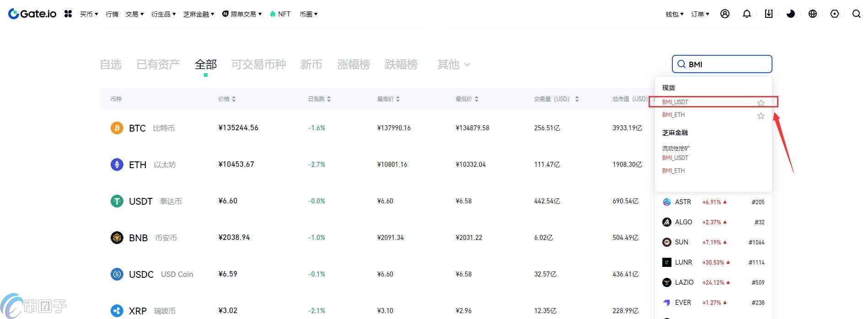The height and width of the screenshot is (319, 868).
Task: Expand the 其他 tab dropdown
Action: (453, 64)
